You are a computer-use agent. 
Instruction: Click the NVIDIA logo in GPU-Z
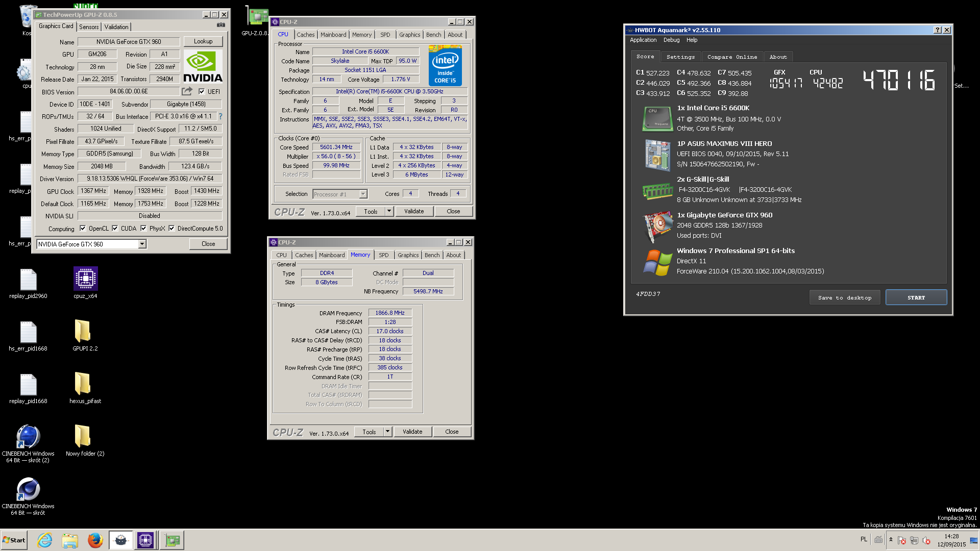coord(203,66)
